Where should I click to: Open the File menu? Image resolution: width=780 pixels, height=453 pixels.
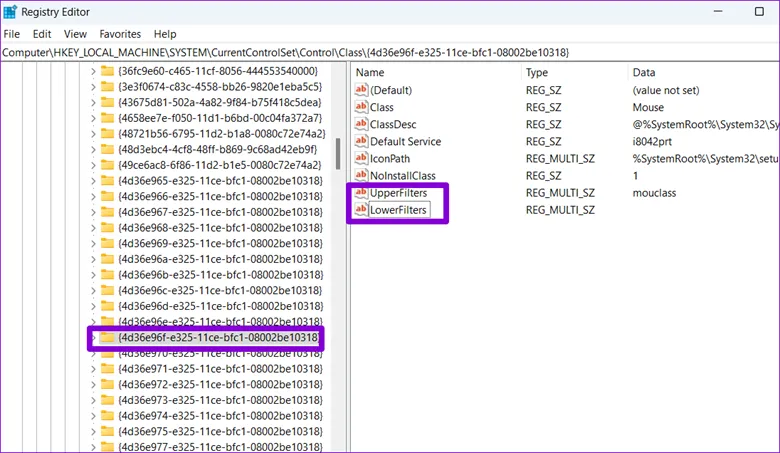(x=12, y=34)
